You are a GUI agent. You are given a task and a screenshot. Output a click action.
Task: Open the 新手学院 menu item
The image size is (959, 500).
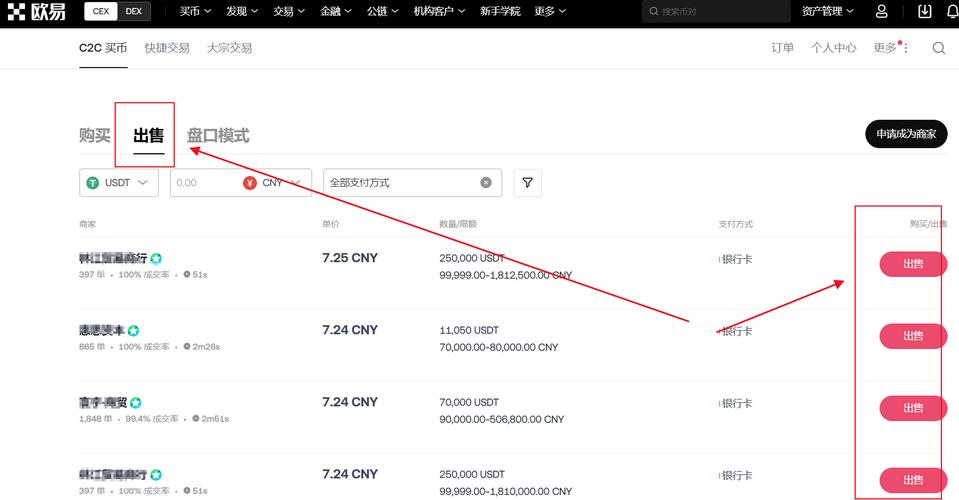[x=500, y=12]
